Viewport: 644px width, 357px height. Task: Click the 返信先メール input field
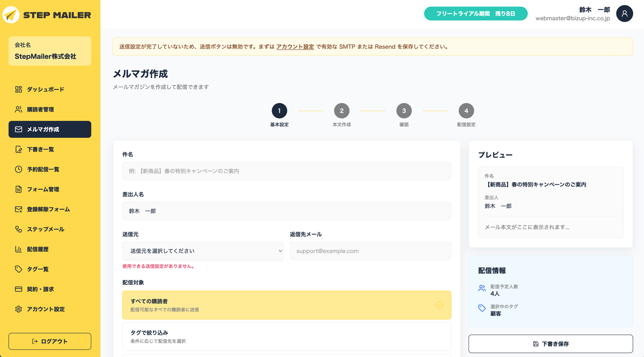pos(370,251)
